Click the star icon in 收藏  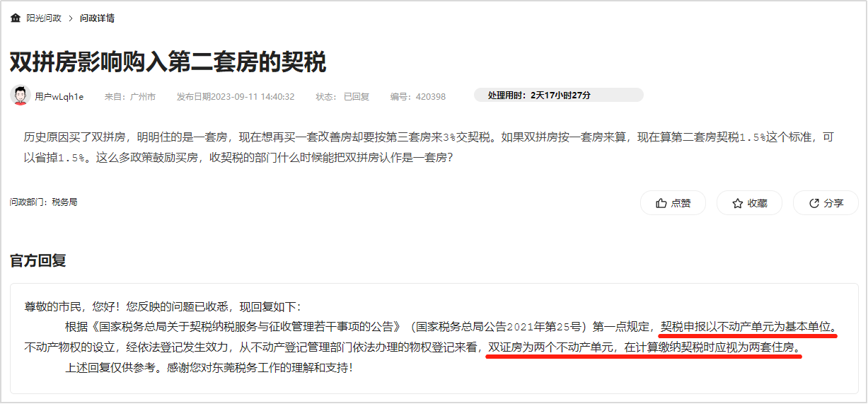738,203
